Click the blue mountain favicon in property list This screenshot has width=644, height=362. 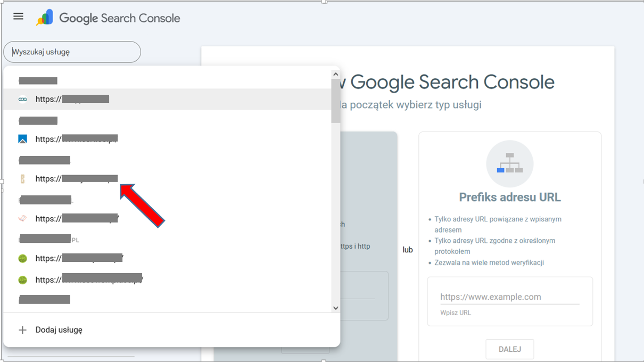tap(22, 139)
